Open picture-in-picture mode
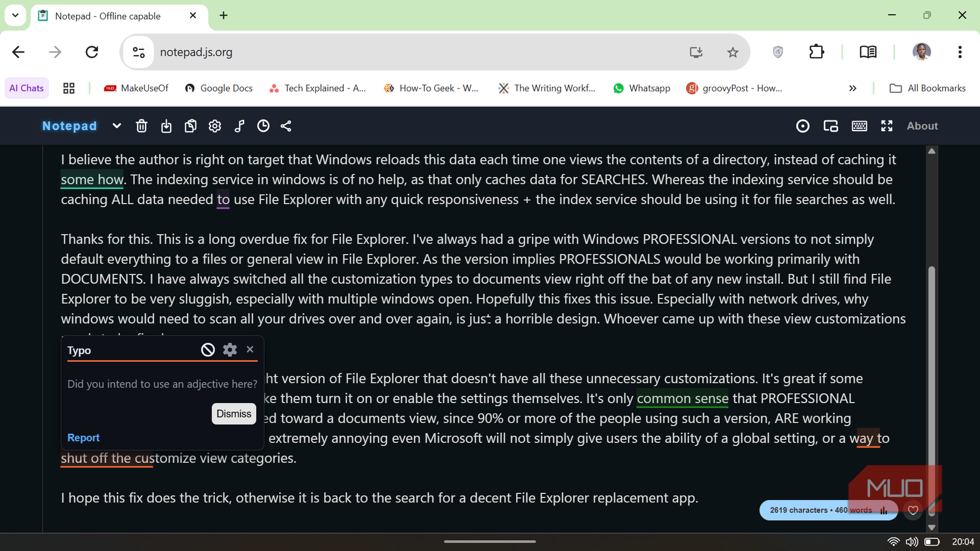The image size is (980, 551). click(x=830, y=126)
